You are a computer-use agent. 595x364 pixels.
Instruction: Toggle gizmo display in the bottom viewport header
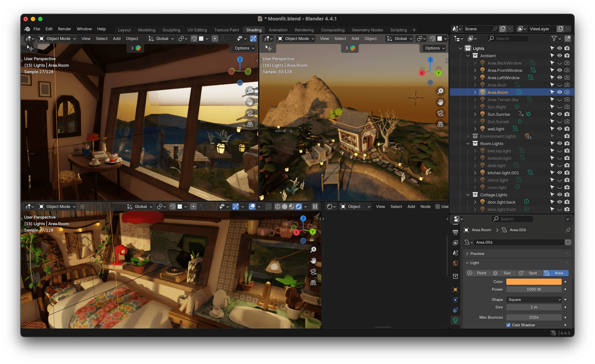coord(236,206)
